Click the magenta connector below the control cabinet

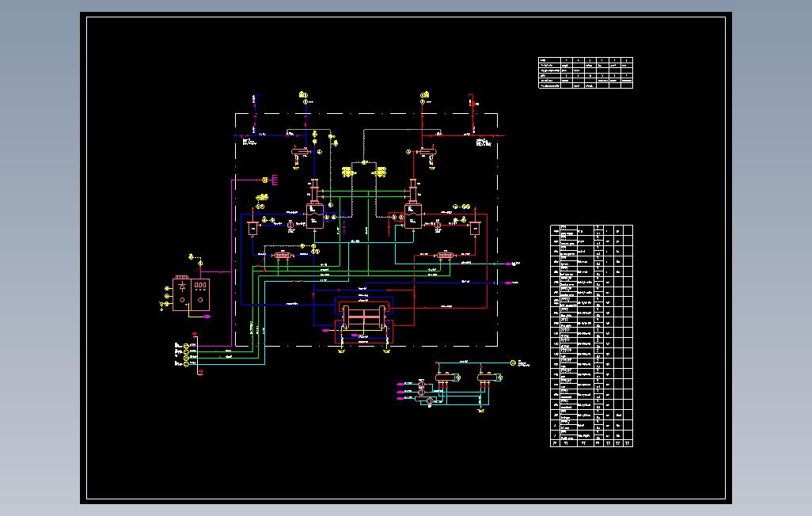pos(207,316)
